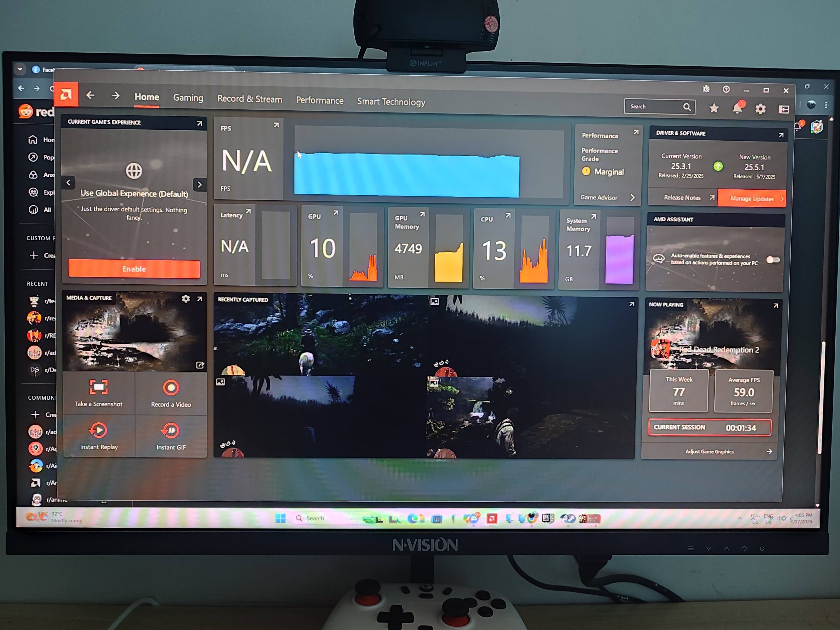Click Adjust Game Graphics
This screenshot has height=630, width=840.
pyautogui.click(x=709, y=452)
